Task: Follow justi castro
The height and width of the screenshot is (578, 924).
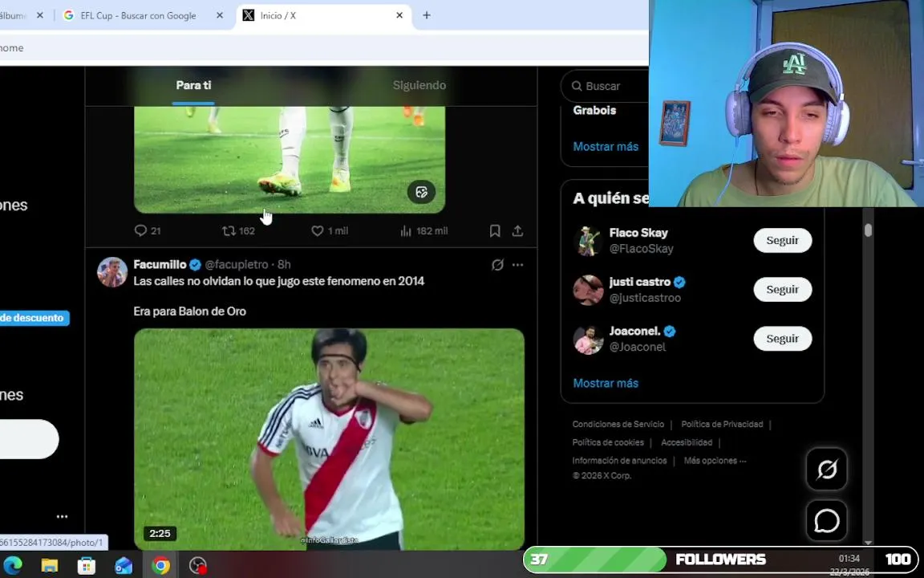Action: [x=782, y=290]
